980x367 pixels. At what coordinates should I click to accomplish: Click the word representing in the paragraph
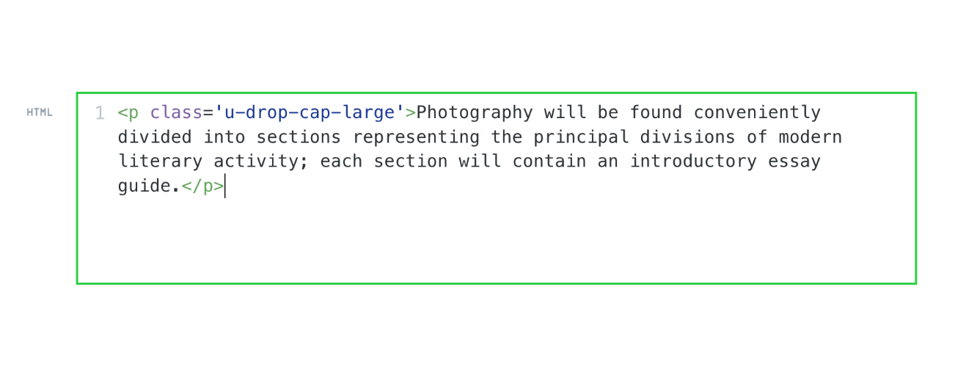(x=416, y=137)
